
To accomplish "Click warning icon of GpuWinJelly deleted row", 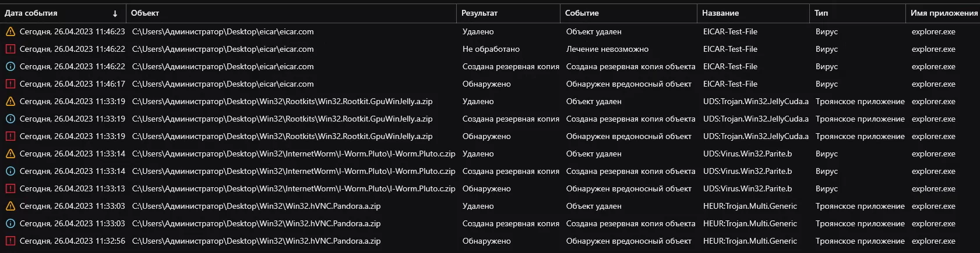I will (x=10, y=101).
